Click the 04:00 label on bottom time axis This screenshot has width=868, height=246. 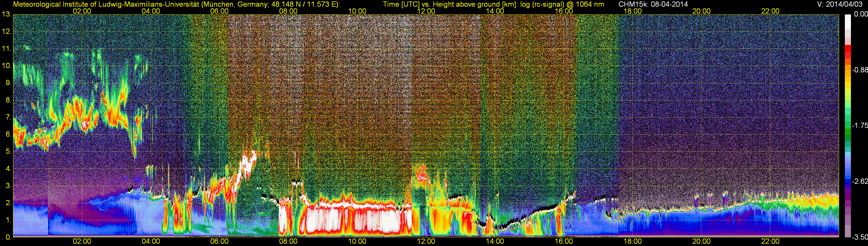pos(151,241)
